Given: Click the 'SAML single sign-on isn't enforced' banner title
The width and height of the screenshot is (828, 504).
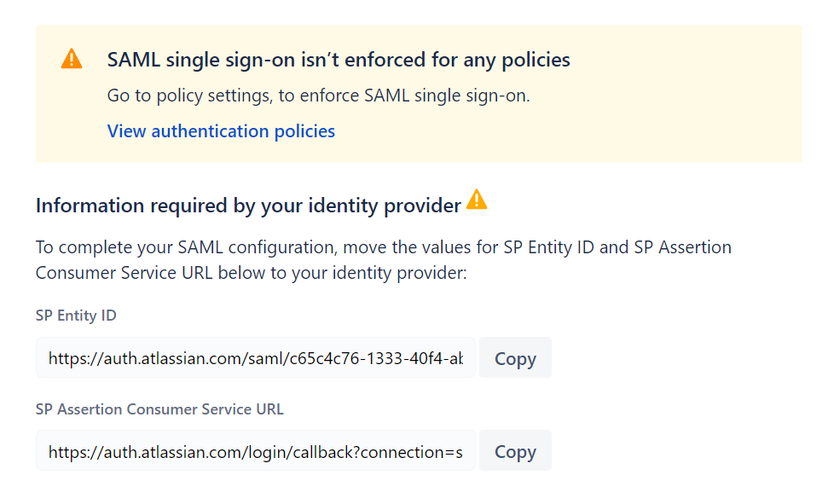Looking at the screenshot, I should [339, 60].
